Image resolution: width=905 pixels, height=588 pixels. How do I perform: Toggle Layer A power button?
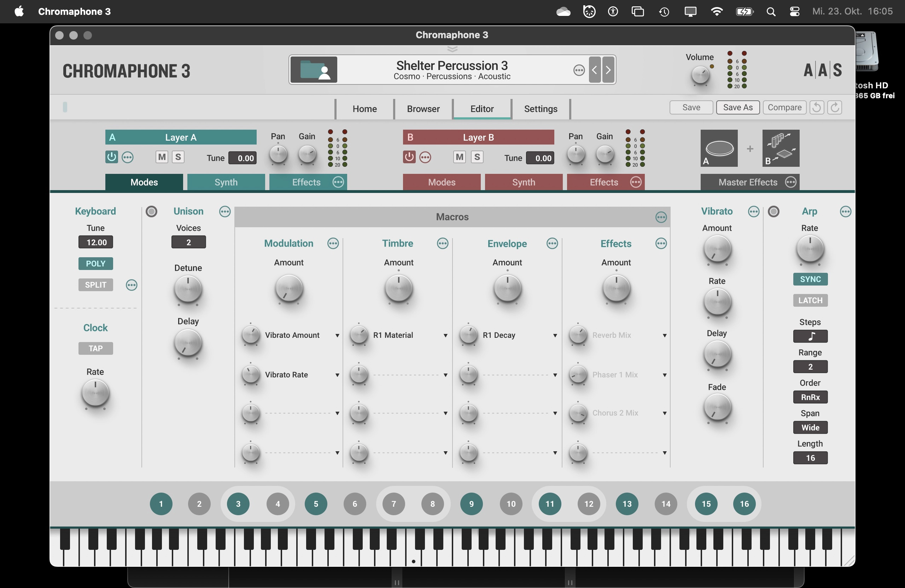(111, 157)
